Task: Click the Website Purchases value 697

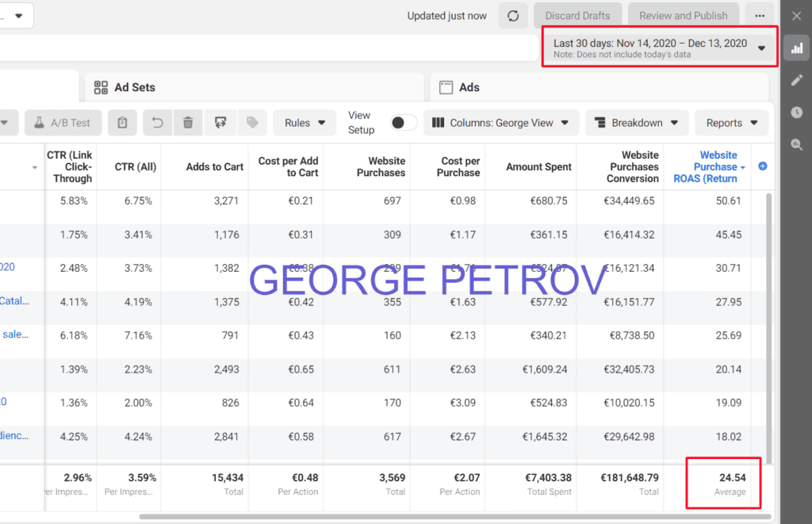Action: [x=392, y=201]
